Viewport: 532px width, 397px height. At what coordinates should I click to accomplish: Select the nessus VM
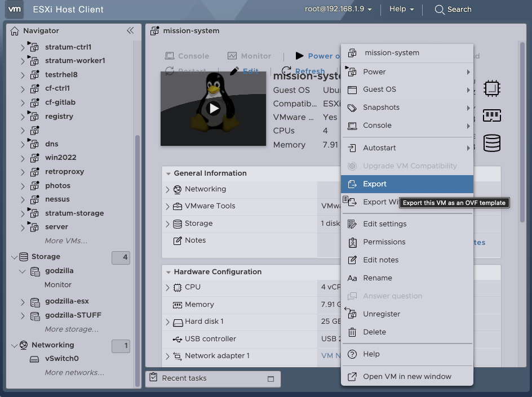[x=57, y=199]
